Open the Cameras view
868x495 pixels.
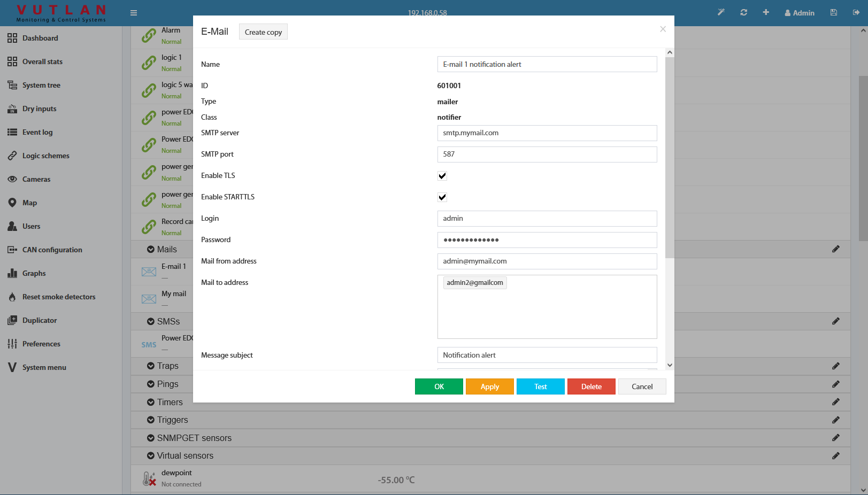[36, 179]
